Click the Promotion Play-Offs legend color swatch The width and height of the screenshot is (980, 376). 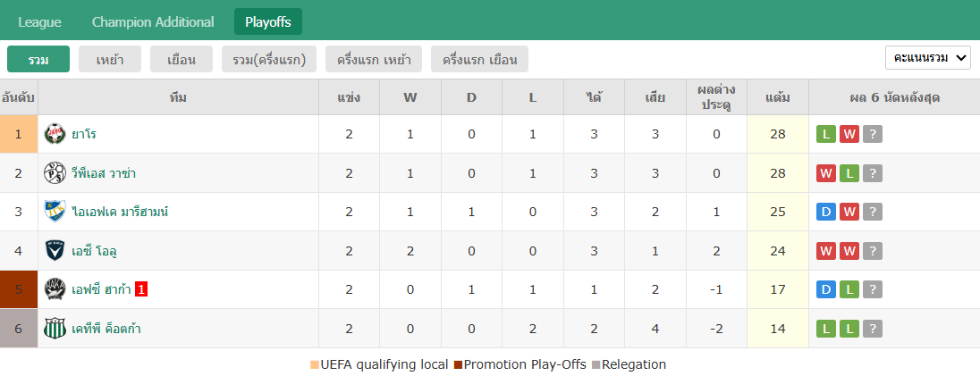click(458, 364)
